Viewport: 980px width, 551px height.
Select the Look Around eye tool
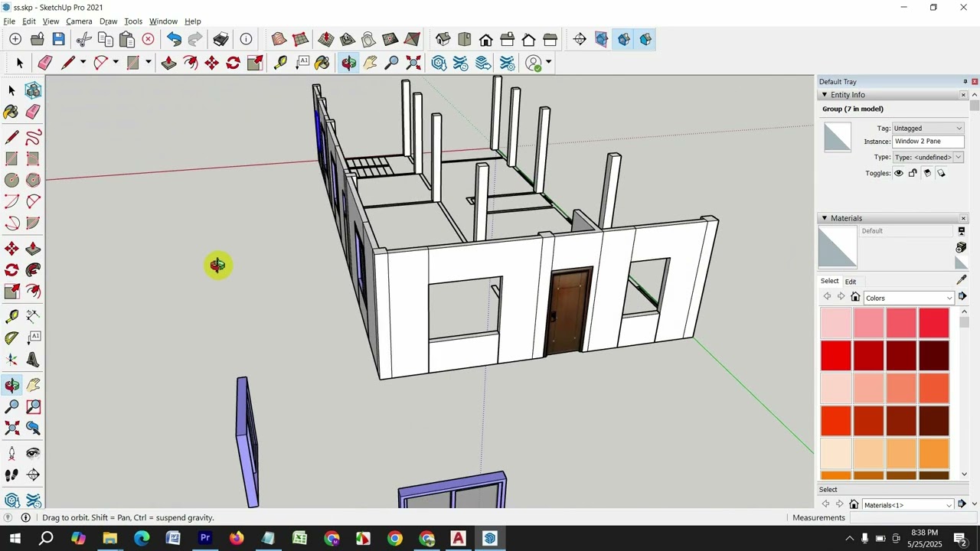point(33,454)
